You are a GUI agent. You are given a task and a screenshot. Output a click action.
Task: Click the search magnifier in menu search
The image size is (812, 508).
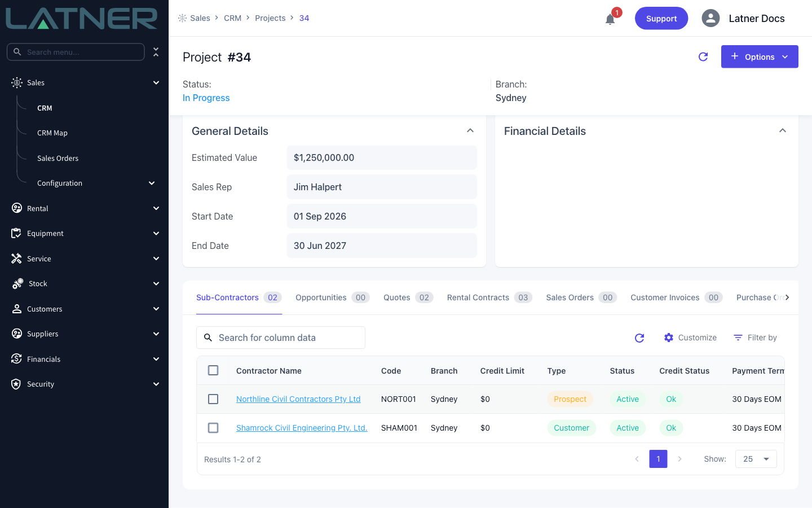click(x=17, y=52)
